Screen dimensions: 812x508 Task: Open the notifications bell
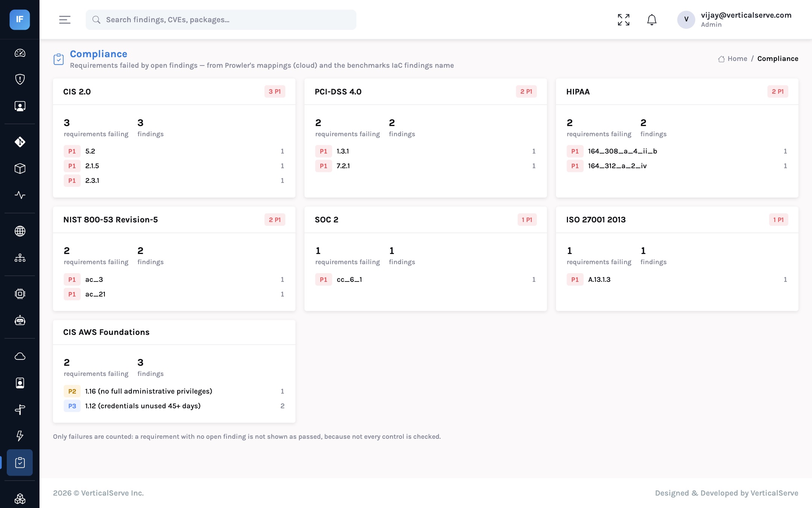click(x=652, y=20)
